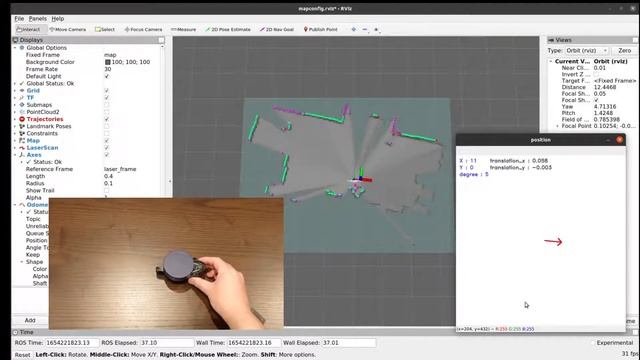Expand the Focal Point property in Views
Viewport: 640px width, 360px height.
[x=557, y=126]
